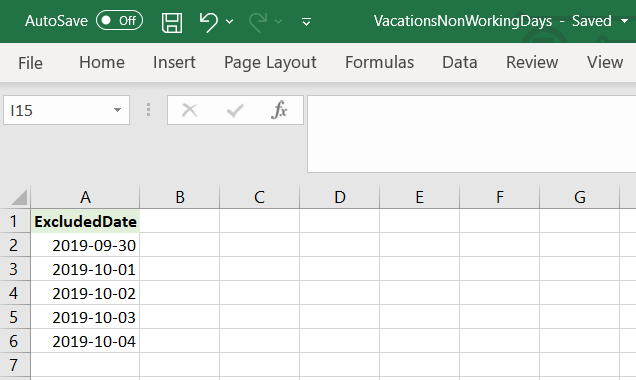Click the greyed-out Redo arrow
This screenshot has width=636, height=380.
click(x=258, y=21)
